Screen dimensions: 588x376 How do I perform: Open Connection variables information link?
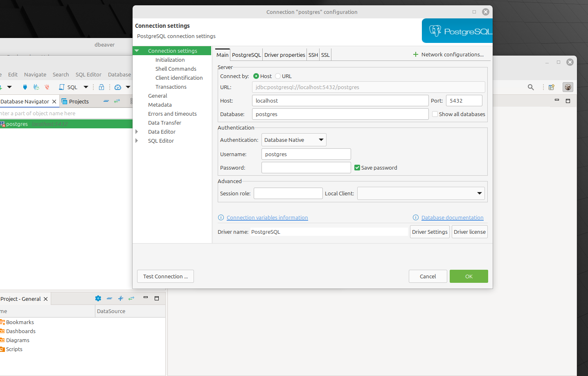(267, 217)
